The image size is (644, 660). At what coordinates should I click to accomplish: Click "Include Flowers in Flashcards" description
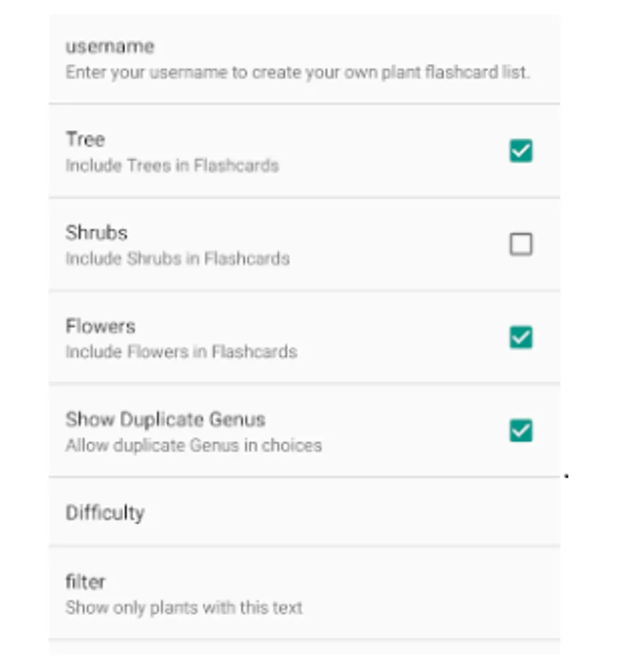point(181,352)
